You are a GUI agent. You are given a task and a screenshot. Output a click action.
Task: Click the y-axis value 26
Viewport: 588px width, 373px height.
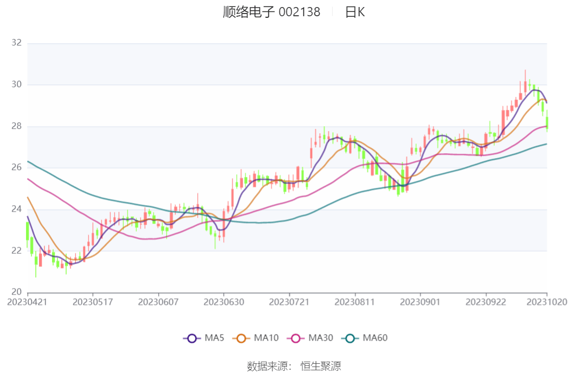[x=16, y=167]
